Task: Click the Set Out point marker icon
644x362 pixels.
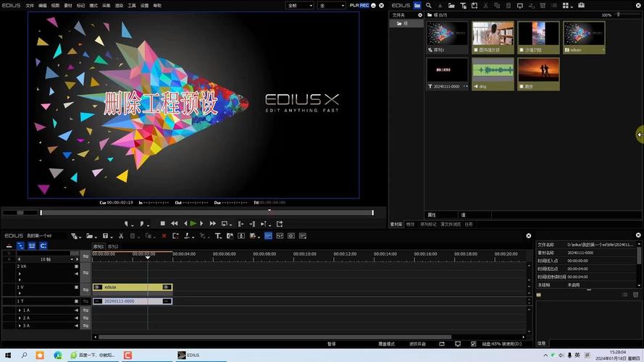Action: click(x=142, y=224)
